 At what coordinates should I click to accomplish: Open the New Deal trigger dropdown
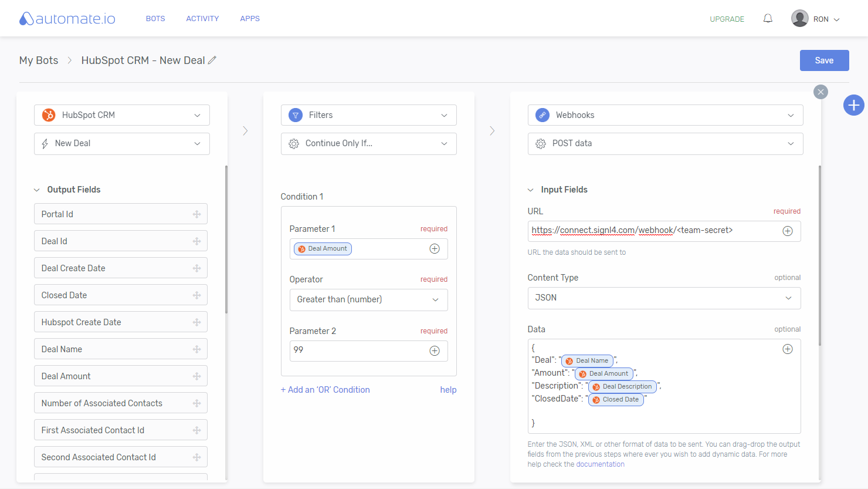point(122,144)
